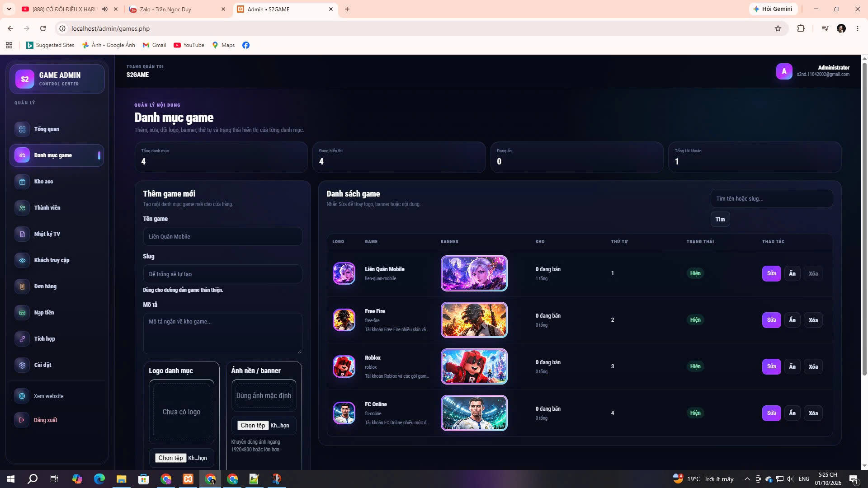Open Tổng quan sidebar icon
The width and height of the screenshot is (868, 488).
tap(22, 129)
